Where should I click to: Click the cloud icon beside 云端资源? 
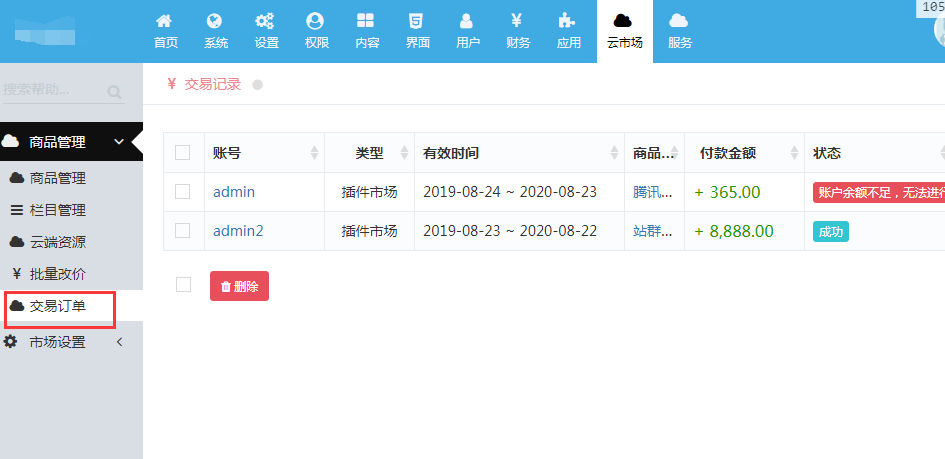tap(17, 242)
